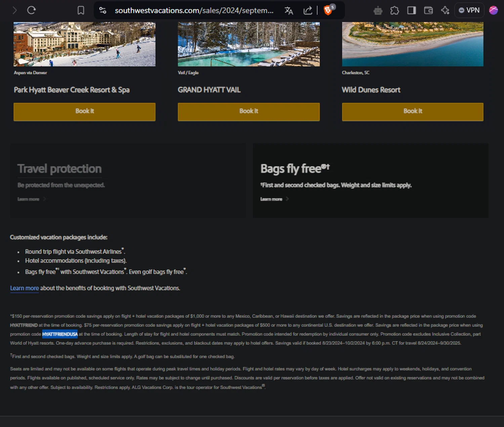The width and height of the screenshot is (504, 427).
Task: Bookmark this page
Action: coord(81,10)
